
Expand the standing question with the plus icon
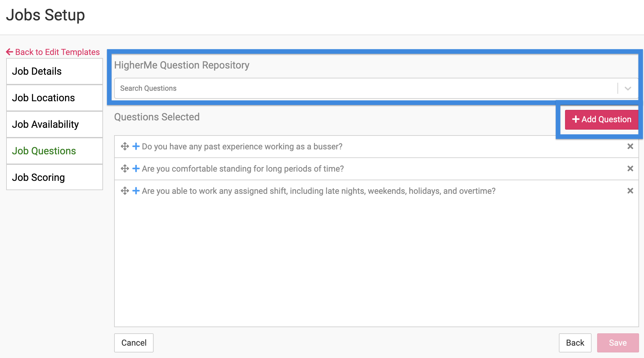pyautogui.click(x=136, y=169)
